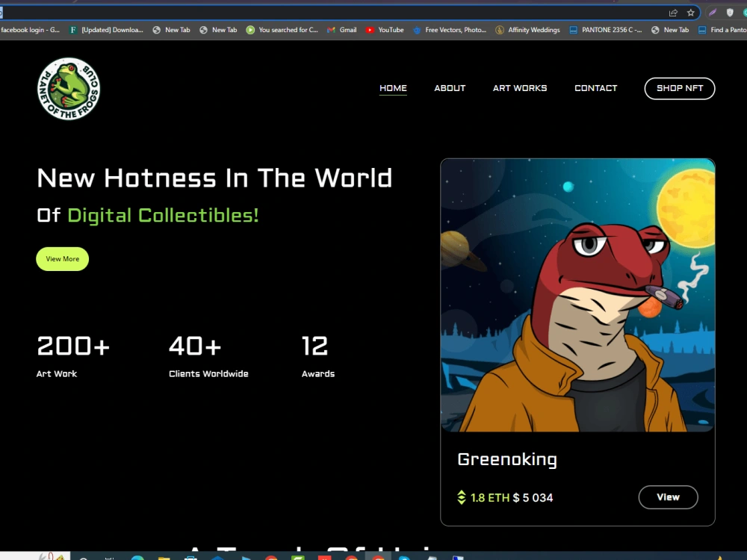The width and height of the screenshot is (747, 560).
Task: Open the PANTONE 2356 C bookmark
Action: [606, 30]
